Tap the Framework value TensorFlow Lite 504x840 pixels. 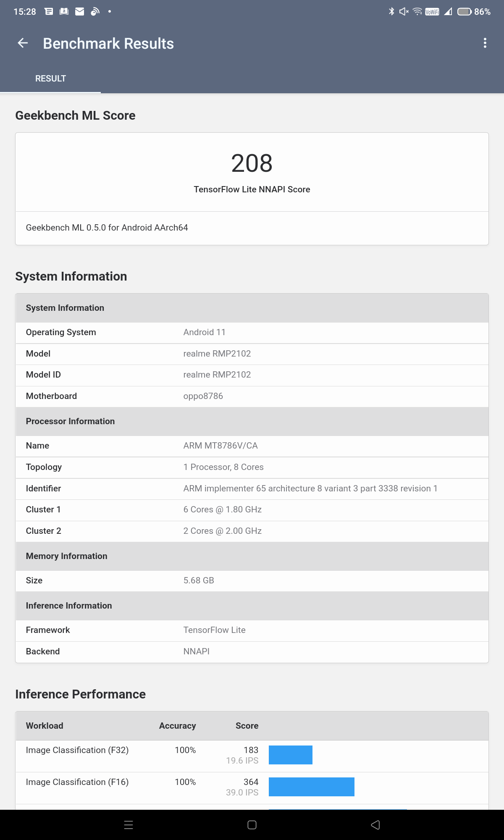tap(215, 630)
